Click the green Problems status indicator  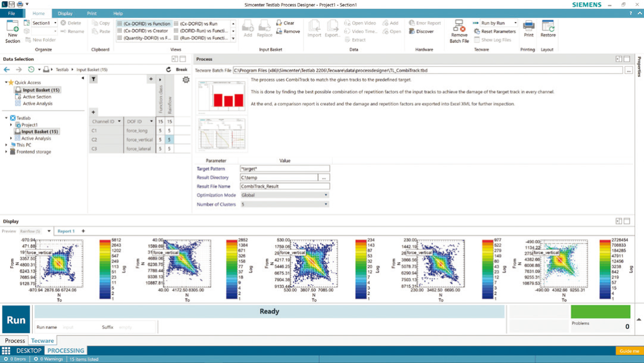coord(600,312)
